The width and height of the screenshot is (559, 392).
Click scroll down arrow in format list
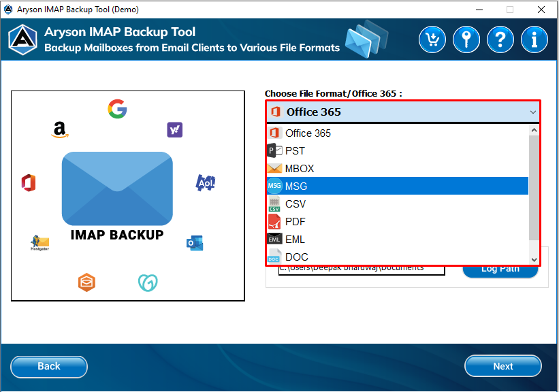[x=534, y=260]
